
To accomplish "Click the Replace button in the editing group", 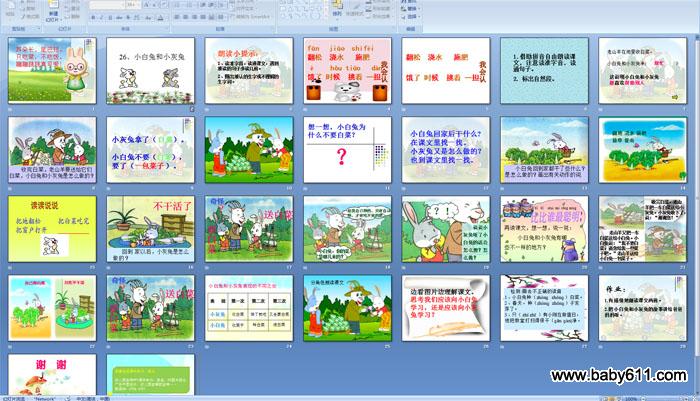I will [410, 8].
